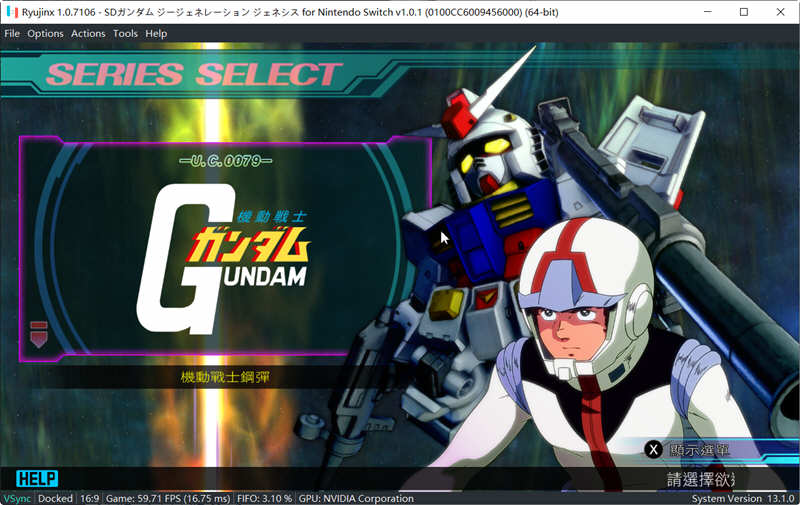The width and height of the screenshot is (800, 505).
Task: Select the Mobile Suit Gundam series logo
Action: pos(223,259)
